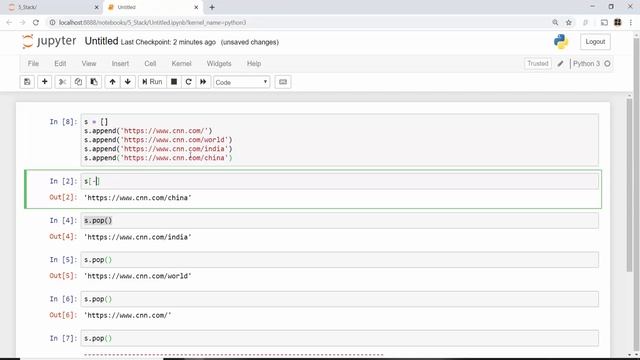Go forward in browser history
The height and width of the screenshot is (360, 640).
22,22
